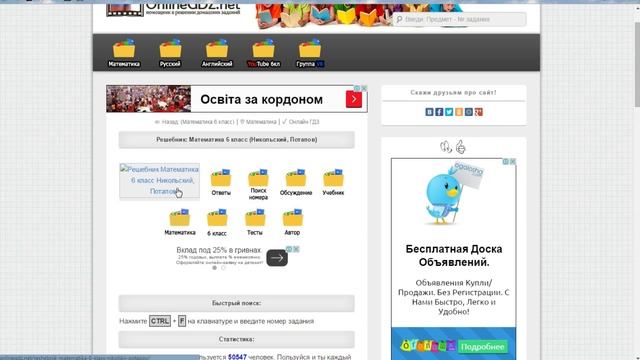Click the site search input field
Image resolution: width=640 pixels, height=360 pixels.
[x=460, y=19]
